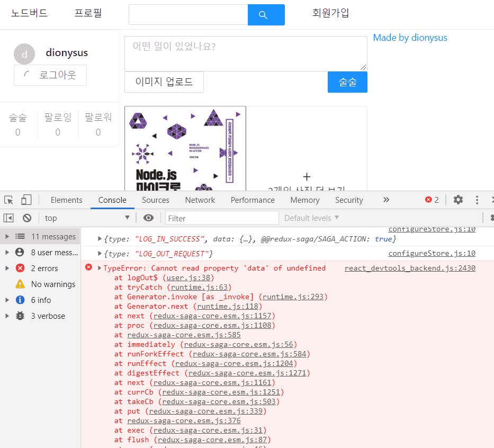Expand the 3 verbose group
Image resolution: width=494 pixels, height=448 pixels.
click(x=7, y=316)
